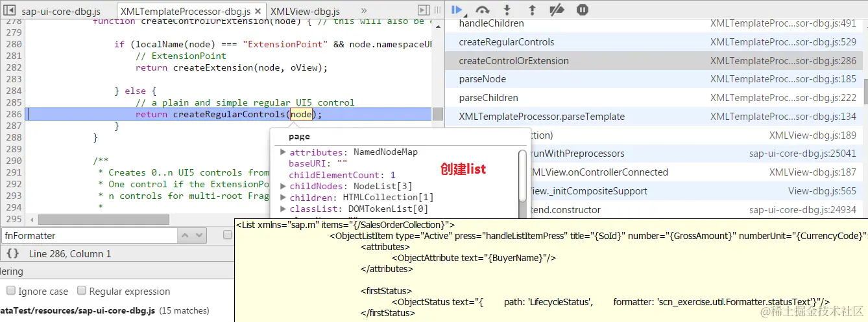Image resolution: width=868 pixels, height=322 pixels.
Task: Enable the Ignore case checkbox
Action: click(x=11, y=291)
